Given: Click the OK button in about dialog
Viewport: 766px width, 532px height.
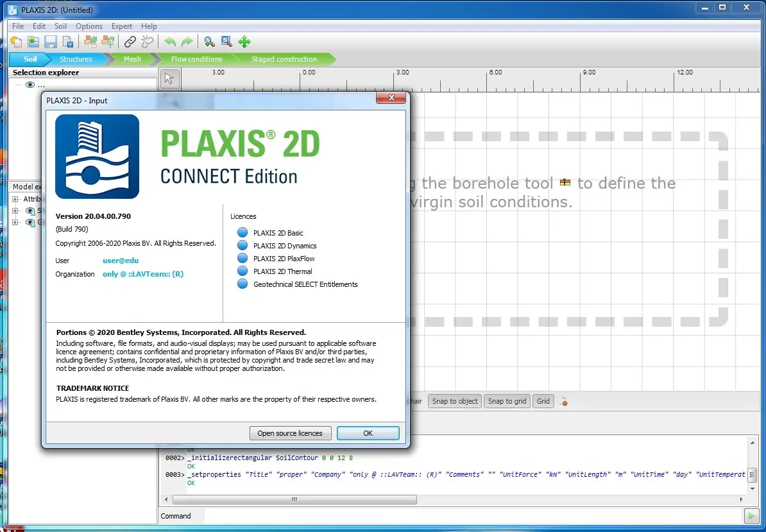Looking at the screenshot, I should [x=368, y=433].
